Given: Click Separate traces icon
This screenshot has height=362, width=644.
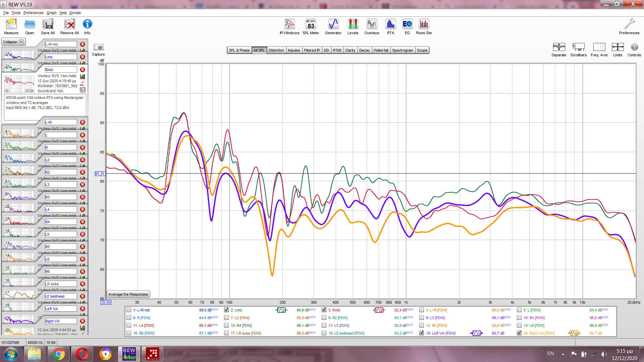Looking at the screenshot, I should (559, 50).
